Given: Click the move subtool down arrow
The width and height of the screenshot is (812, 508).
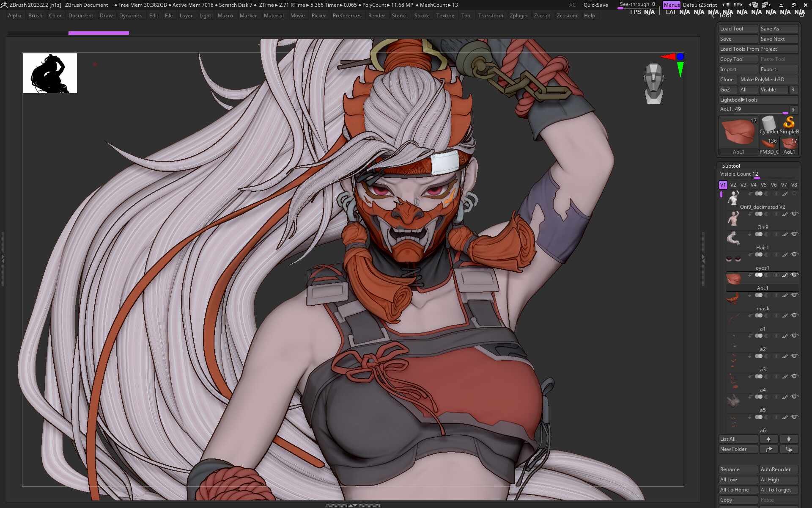Looking at the screenshot, I should point(789,439).
